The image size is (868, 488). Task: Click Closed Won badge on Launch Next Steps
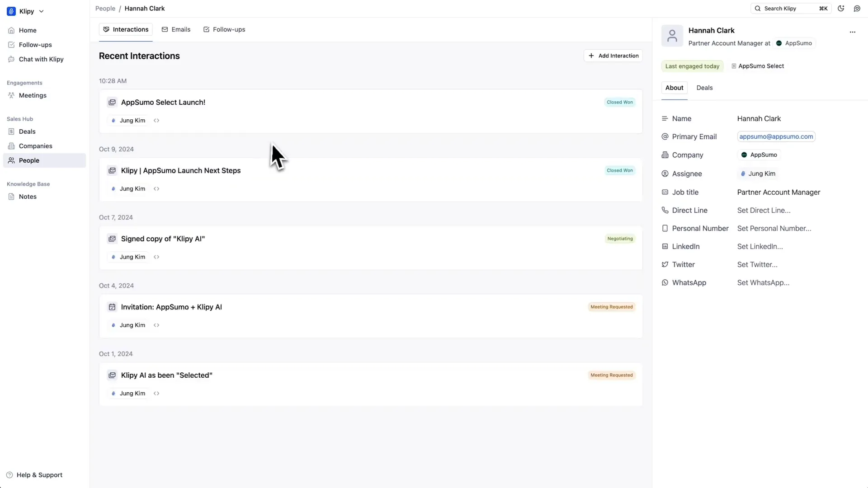point(620,170)
